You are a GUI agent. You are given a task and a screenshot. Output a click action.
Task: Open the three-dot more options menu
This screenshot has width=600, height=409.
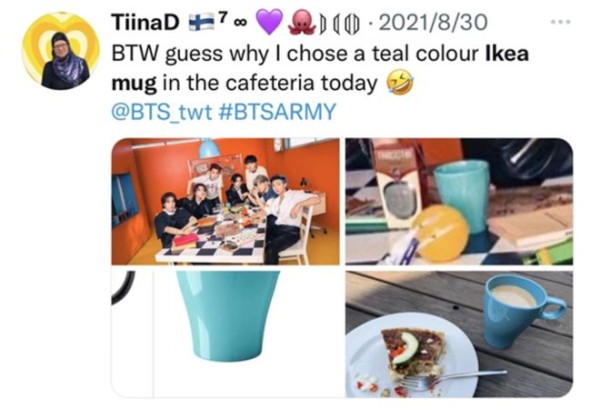tap(561, 22)
